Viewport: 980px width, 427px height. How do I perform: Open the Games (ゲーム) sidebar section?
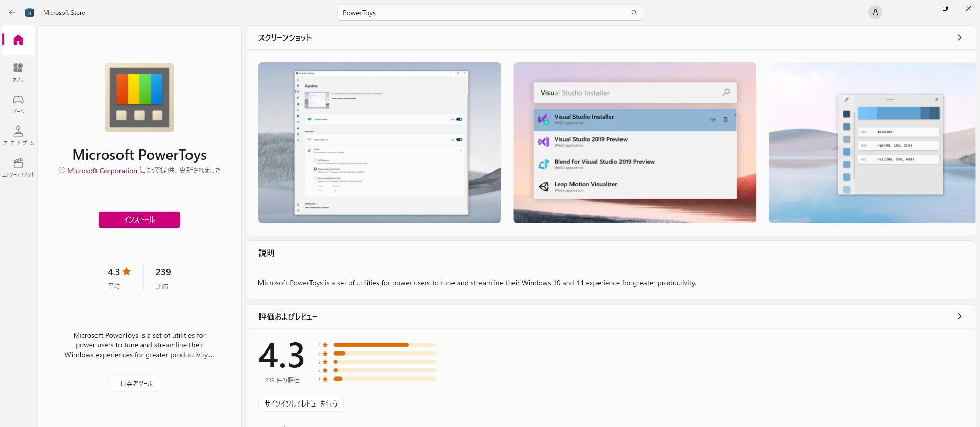click(18, 104)
